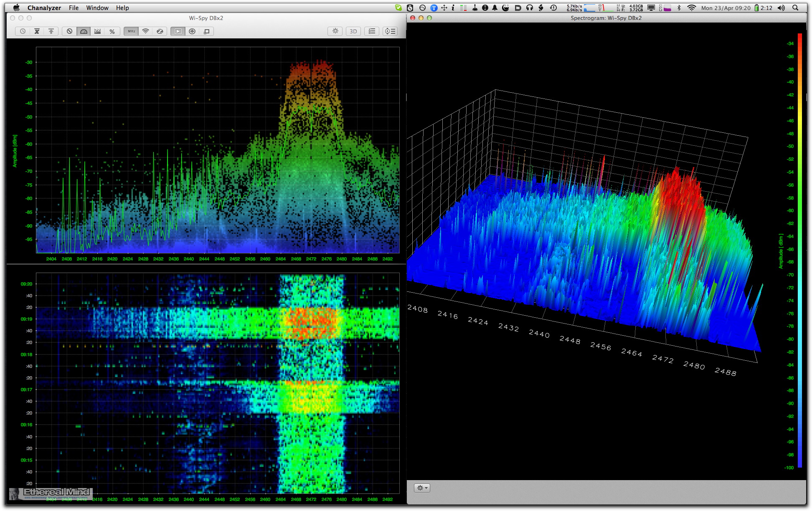Open the 3D spectrogram view
Image resolution: width=812 pixels, height=511 pixels.
point(353,31)
